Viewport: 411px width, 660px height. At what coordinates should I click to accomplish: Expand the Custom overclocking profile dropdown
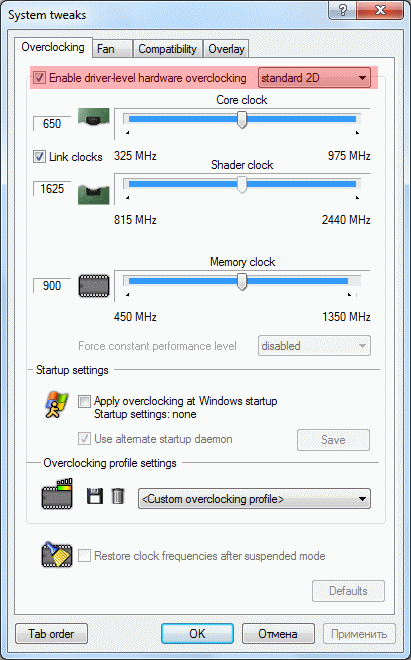tap(254, 499)
